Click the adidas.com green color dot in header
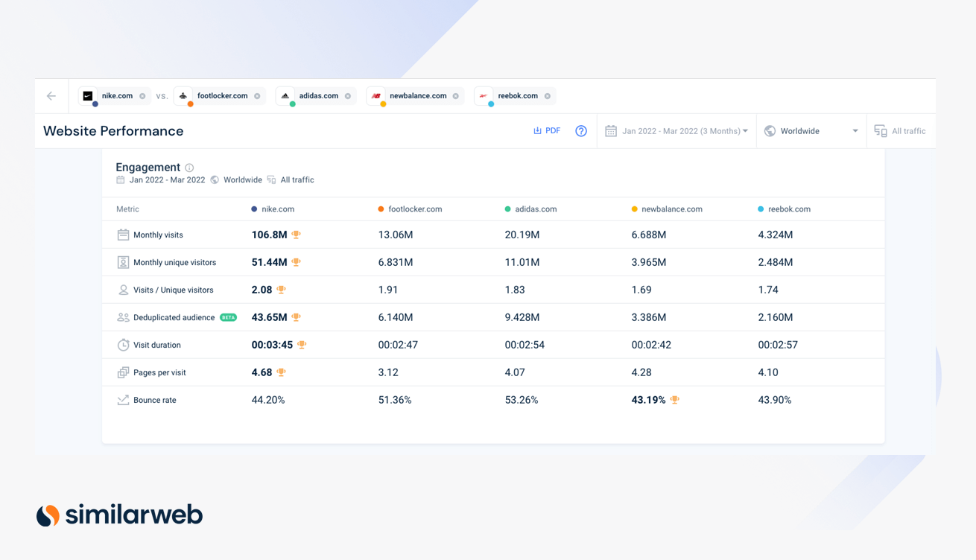 (507, 209)
